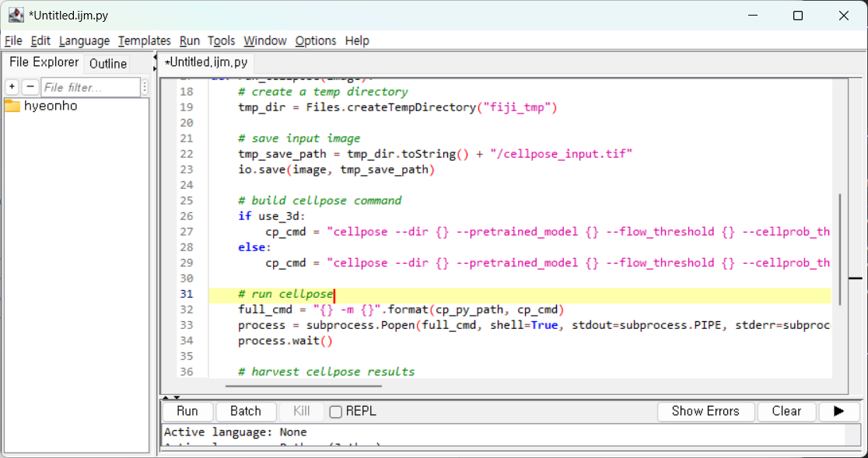Click the comment '# save input image'

coord(299,138)
